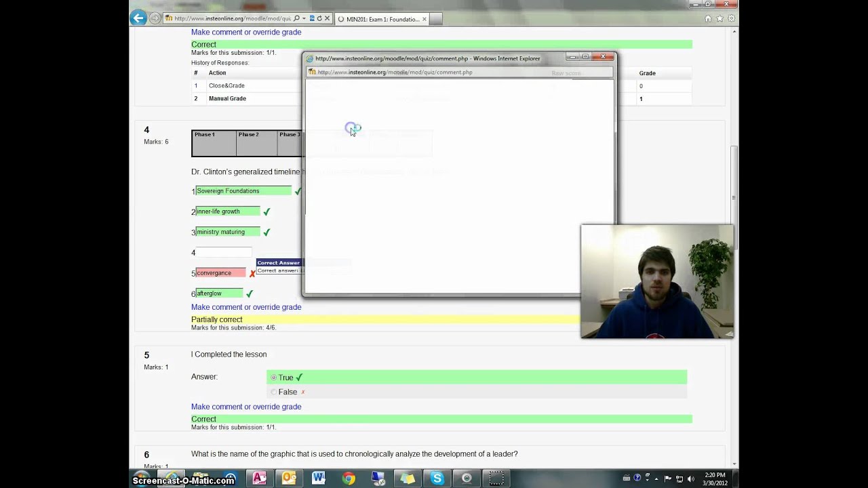Open Microsoft Outlook from taskbar

[x=290, y=479]
